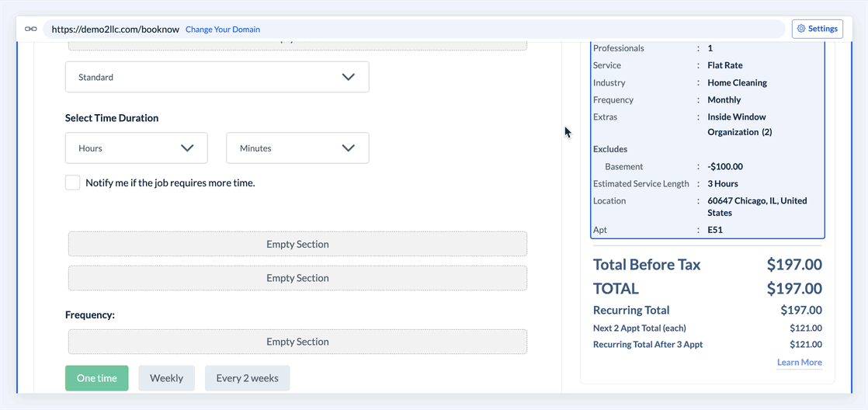868x410 pixels.
Task: Click the chevron arrow on Minutes dropdown
Action: [349, 148]
